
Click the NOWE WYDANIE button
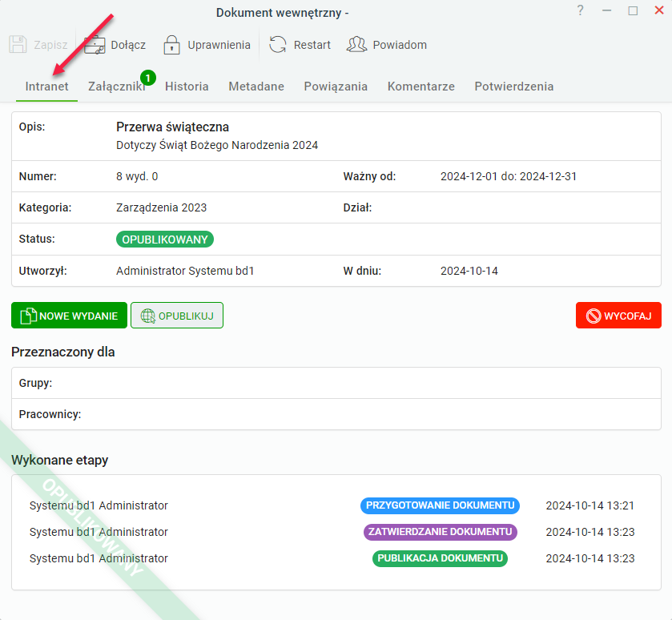pyautogui.click(x=69, y=316)
